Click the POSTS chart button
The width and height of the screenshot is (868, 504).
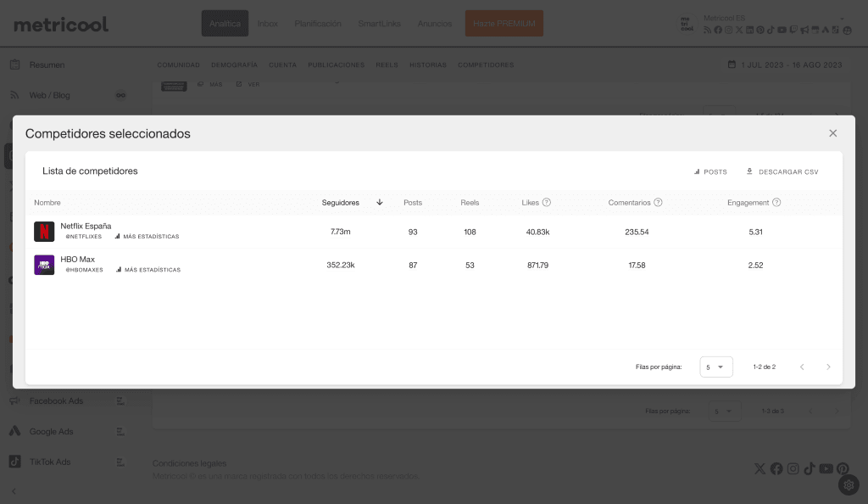coord(710,171)
